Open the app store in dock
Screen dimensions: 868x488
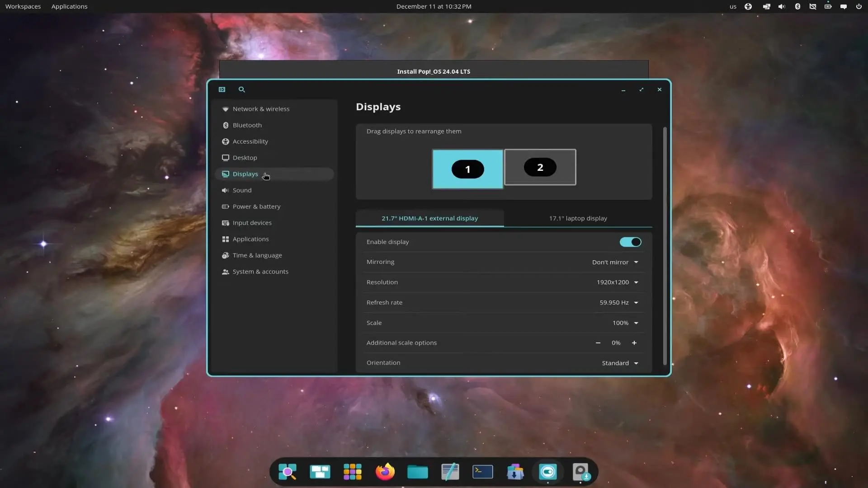pos(515,472)
